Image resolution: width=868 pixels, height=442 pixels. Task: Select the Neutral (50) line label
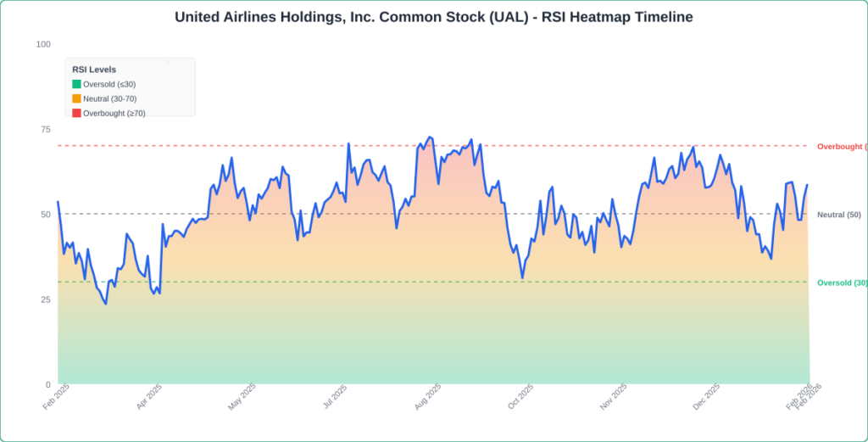[x=839, y=215]
